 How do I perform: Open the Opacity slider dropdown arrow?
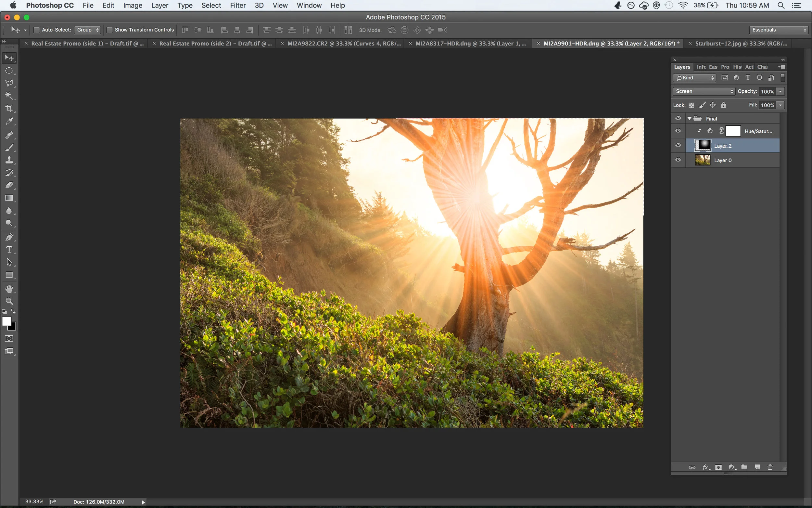coord(780,91)
